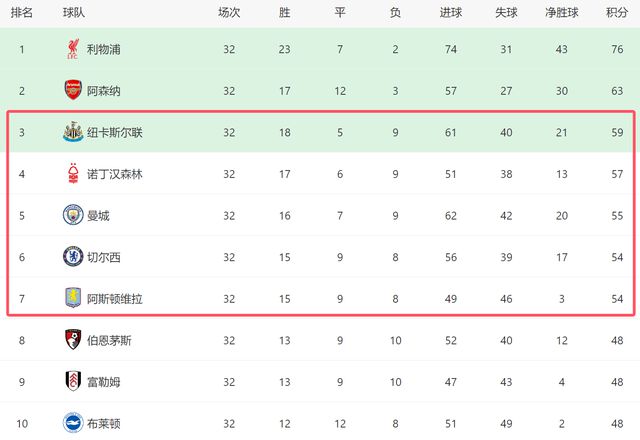Click the 进球 column header
Screen dimensions: 640x440
click(x=450, y=13)
